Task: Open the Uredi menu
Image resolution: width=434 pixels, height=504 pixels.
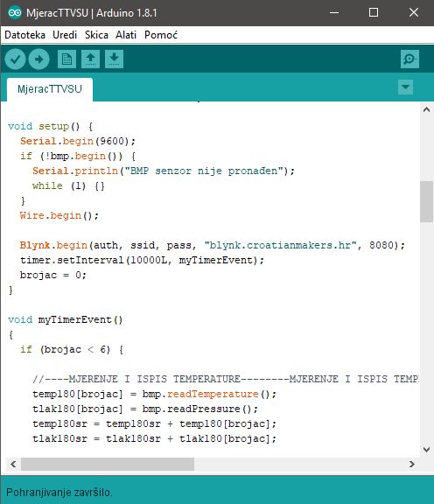Action: (x=65, y=35)
